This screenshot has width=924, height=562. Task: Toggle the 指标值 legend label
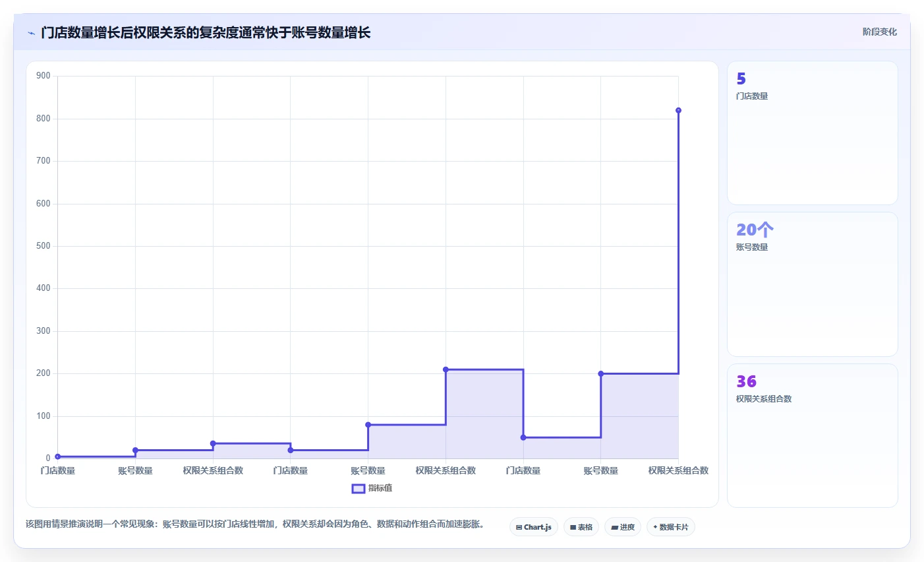pyautogui.click(x=380, y=489)
